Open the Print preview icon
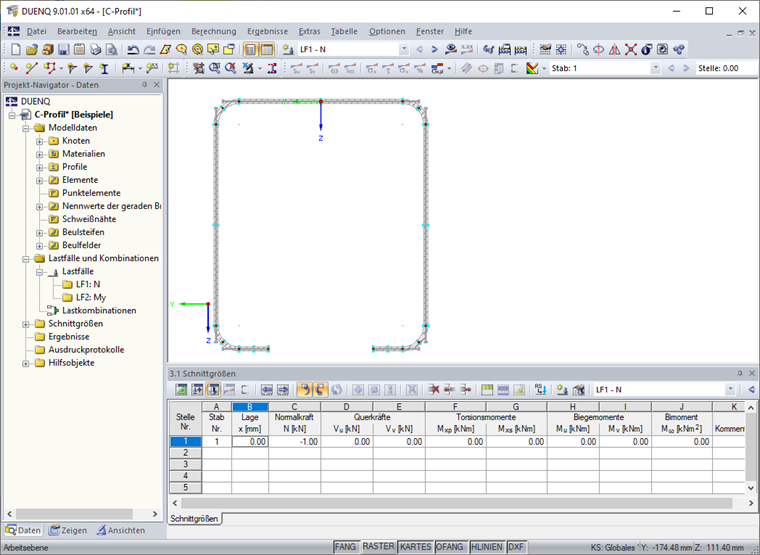The width and height of the screenshot is (760, 555). pos(111,49)
